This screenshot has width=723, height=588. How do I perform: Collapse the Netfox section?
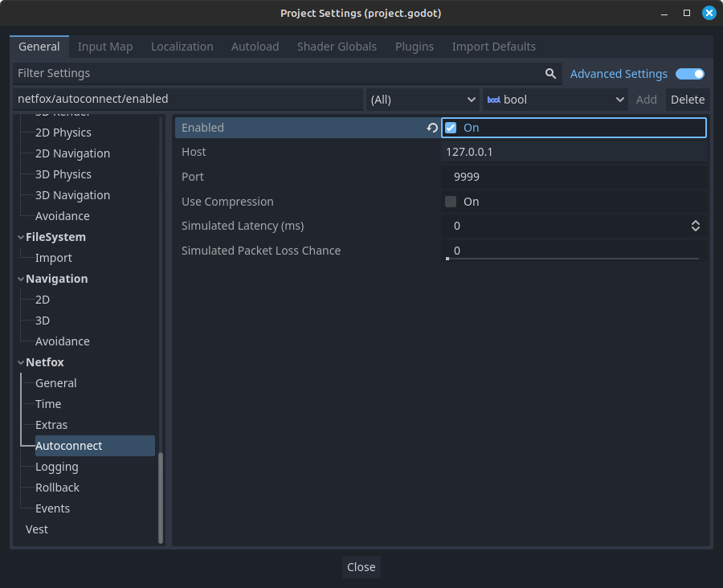pyautogui.click(x=20, y=362)
